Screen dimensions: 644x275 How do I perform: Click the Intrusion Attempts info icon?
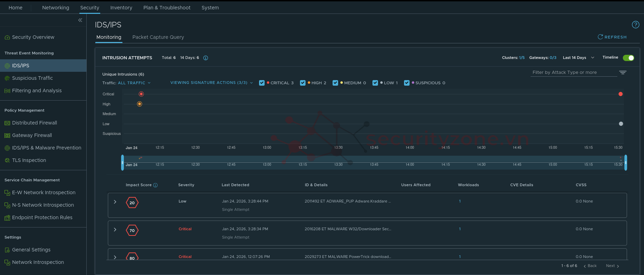[206, 58]
